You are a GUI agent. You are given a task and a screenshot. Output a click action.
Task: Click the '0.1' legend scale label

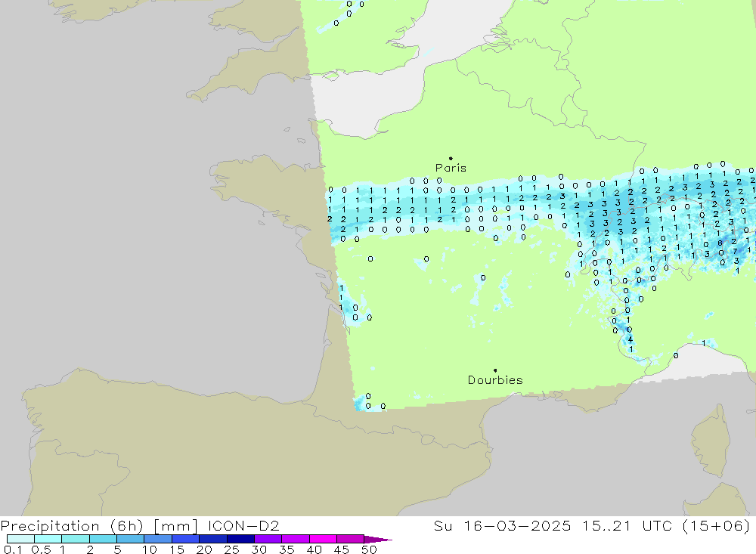click(x=12, y=549)
